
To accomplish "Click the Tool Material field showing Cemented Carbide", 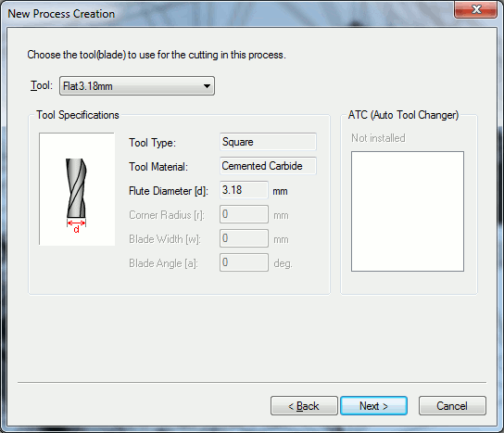I will coord(268,166).
